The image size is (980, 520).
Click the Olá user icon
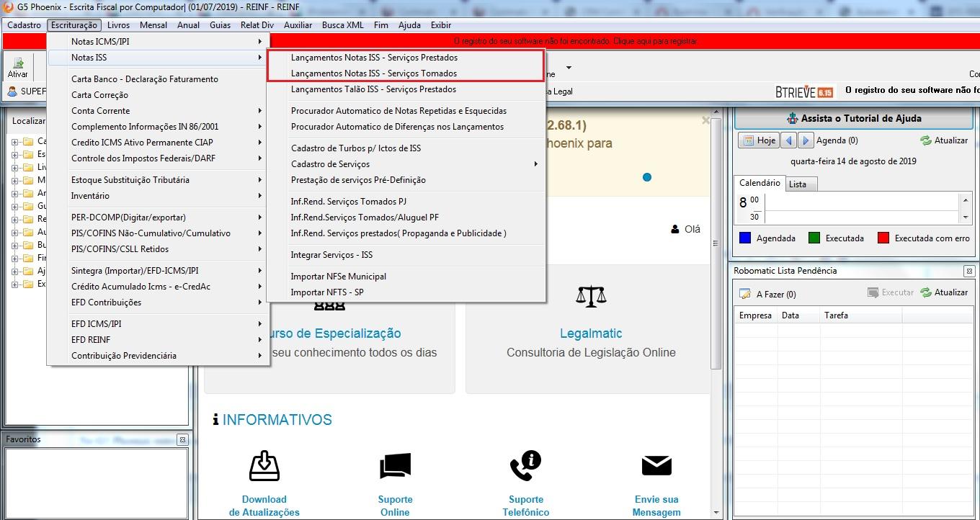(674, 229)
